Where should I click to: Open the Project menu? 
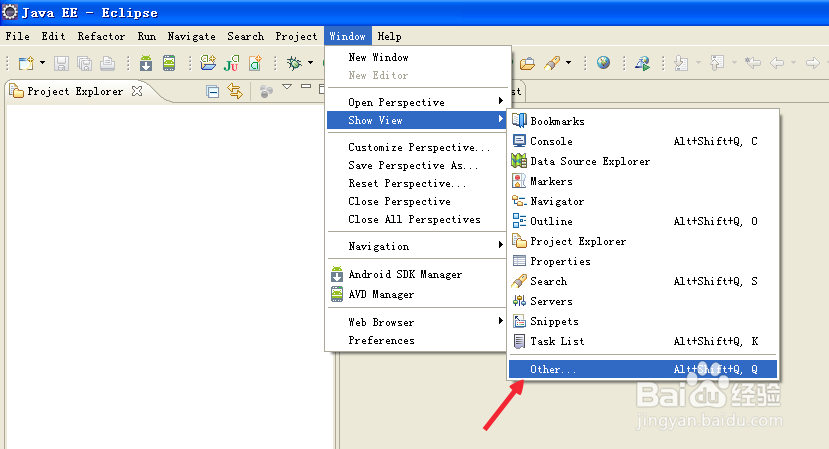[296, 36]
